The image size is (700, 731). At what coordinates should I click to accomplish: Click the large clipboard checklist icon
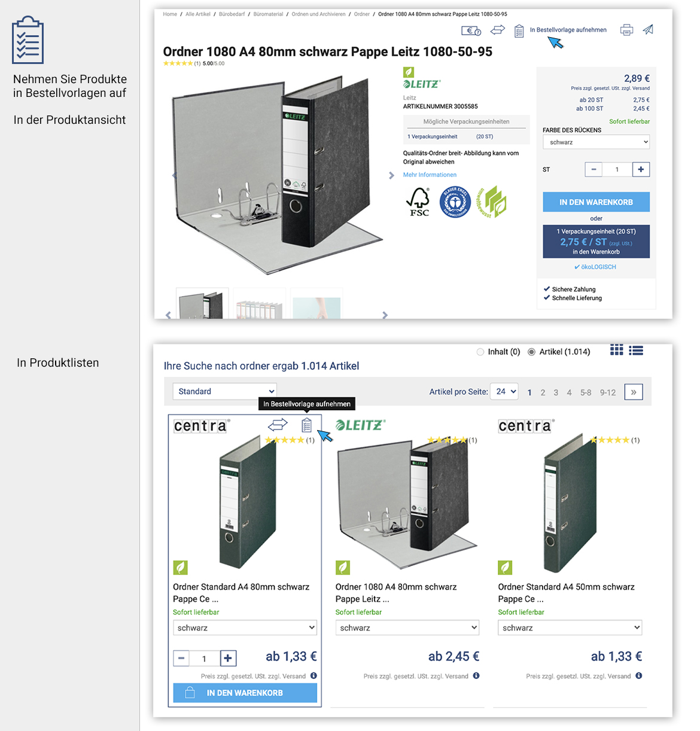click(28, 40)
